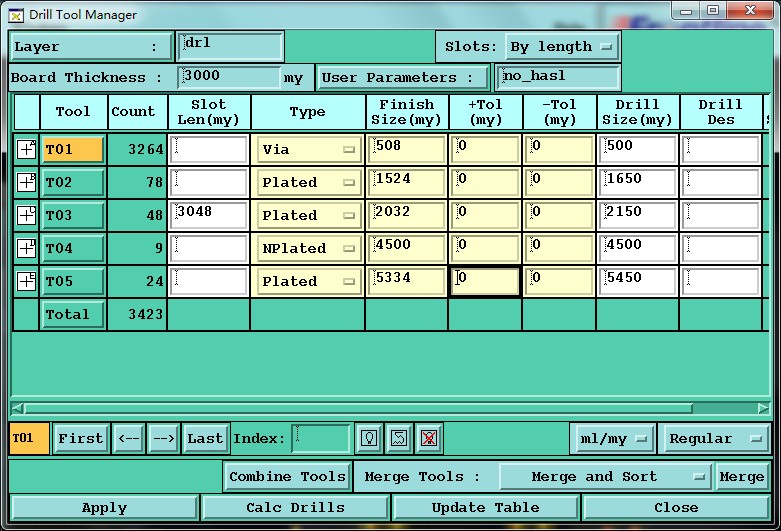The width and height of the screenshot is (781, 531).
Task: Open the Type dropdown for T05 (Plated)
Action: click(x=308, y=281)
